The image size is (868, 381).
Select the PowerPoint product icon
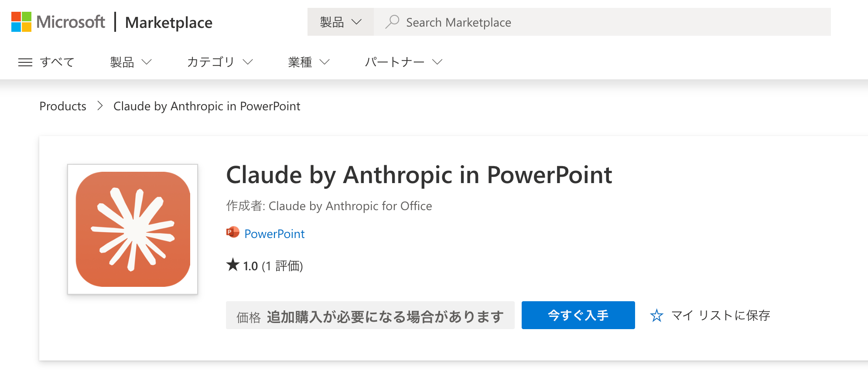(x=232, y=233)
